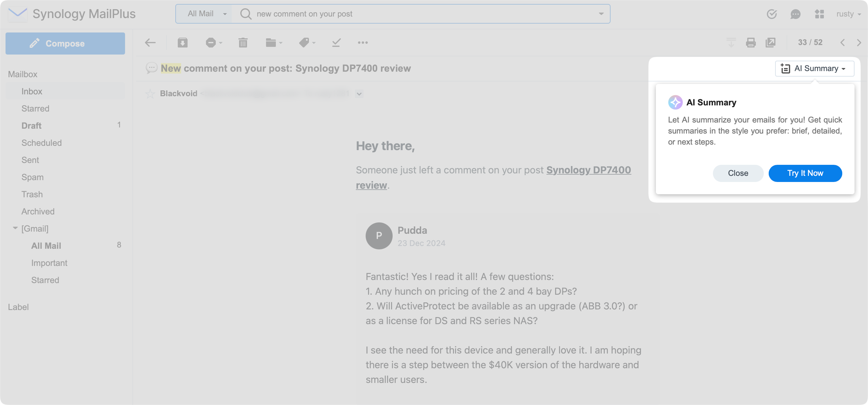
Task: Expand the Blackvoid sender details chevron
Action: pos(359,94)
